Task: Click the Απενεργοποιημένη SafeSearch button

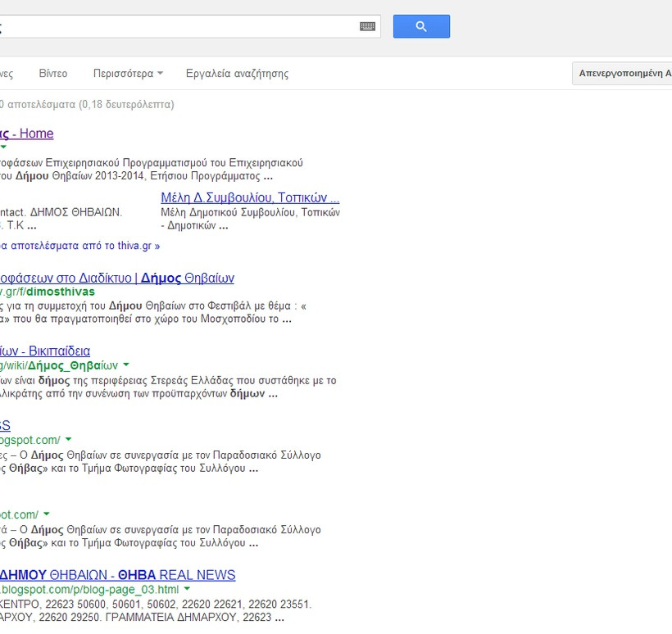Action: click(622, 73)
